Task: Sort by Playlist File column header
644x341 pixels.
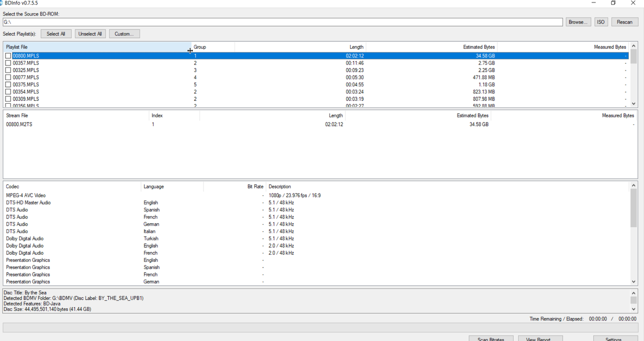Action: [97, 47]
